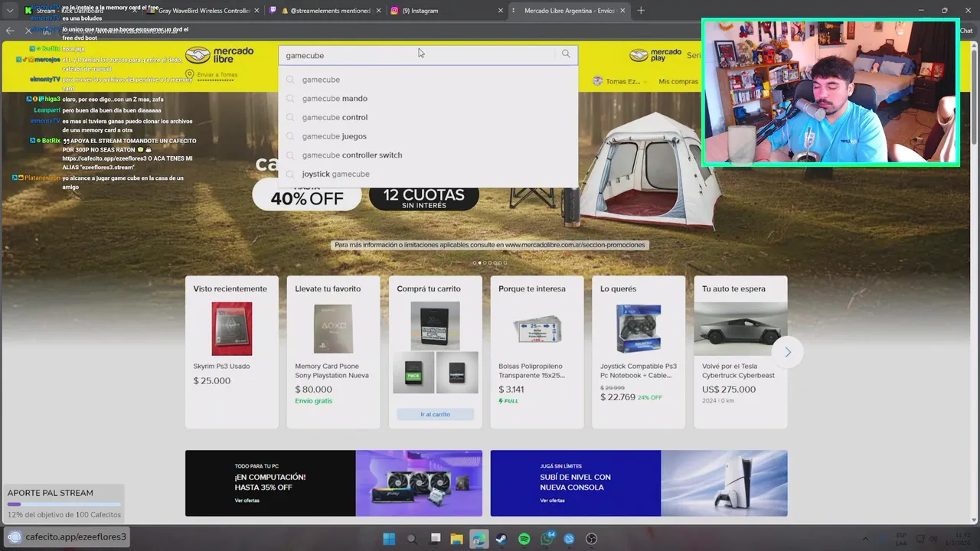
Task: Open OBS Studio from the taskbar
Action: 591,539
